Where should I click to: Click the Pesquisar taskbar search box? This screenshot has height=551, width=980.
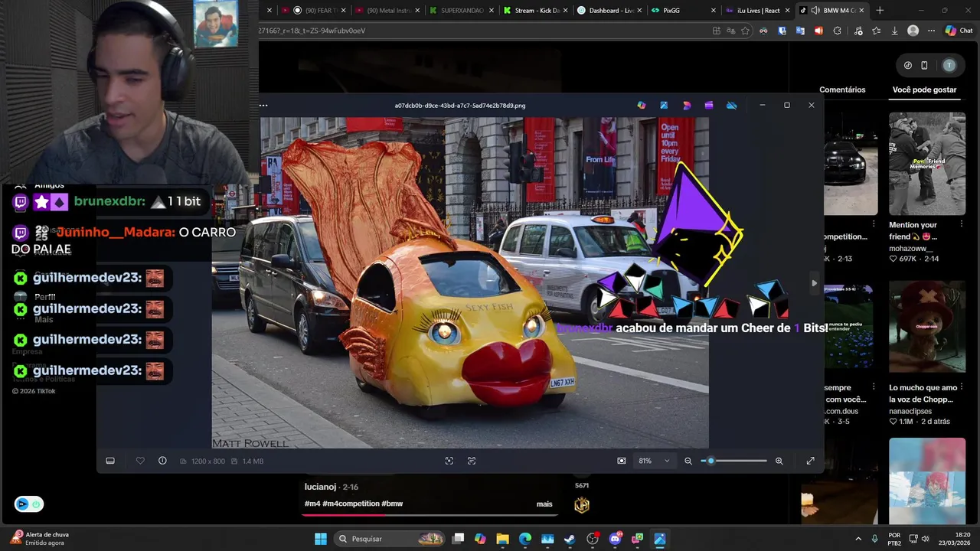coord(390,539)
